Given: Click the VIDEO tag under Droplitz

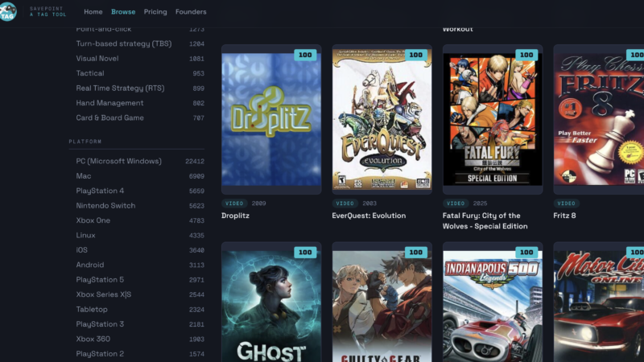Looking at the screenshot, I should click(x=234, y=204).
